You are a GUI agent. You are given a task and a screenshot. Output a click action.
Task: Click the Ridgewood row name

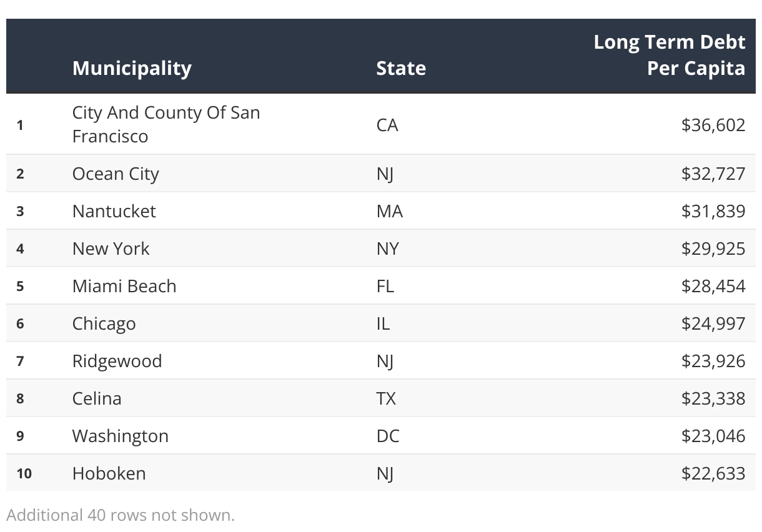tap(117, 361)
